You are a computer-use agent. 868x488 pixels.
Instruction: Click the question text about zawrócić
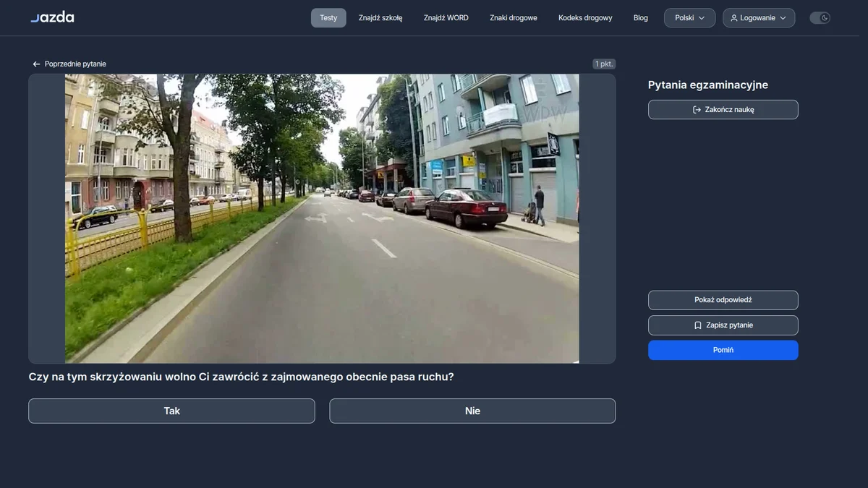[241, 377]
